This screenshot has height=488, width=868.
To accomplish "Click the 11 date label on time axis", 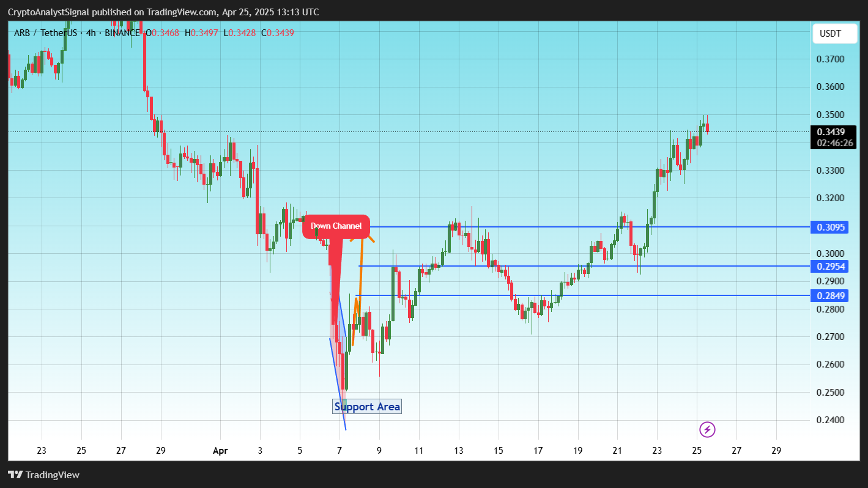I will [x=419, y=451].
